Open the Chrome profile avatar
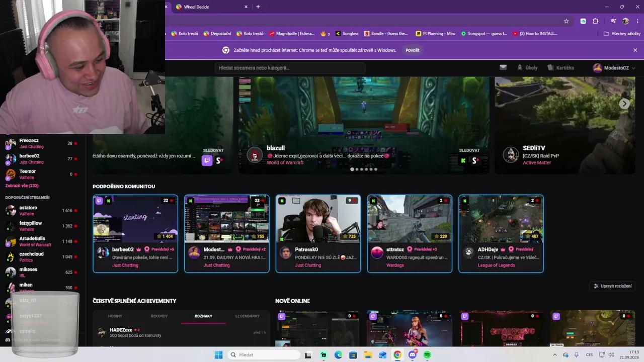Image resolution: width=644 pixels, height=362 pixels. pyautogui.click(x=625, y=21)
